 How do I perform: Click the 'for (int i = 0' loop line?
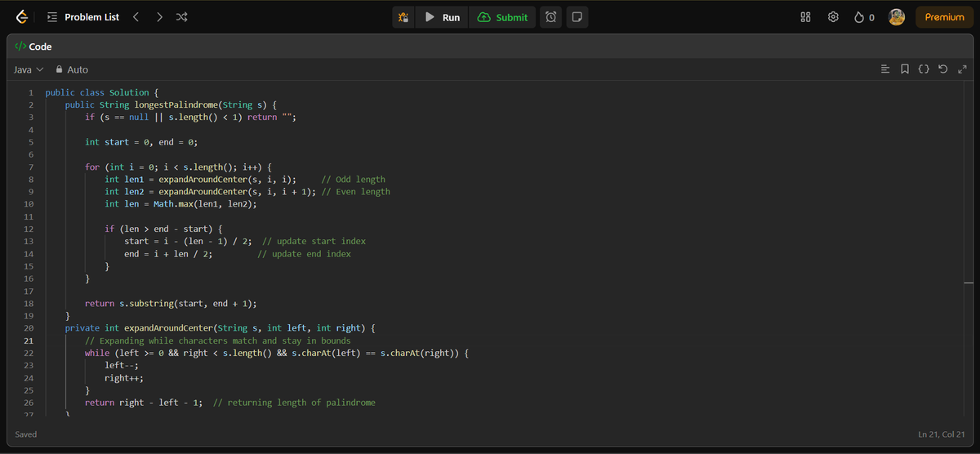(178, 167)
